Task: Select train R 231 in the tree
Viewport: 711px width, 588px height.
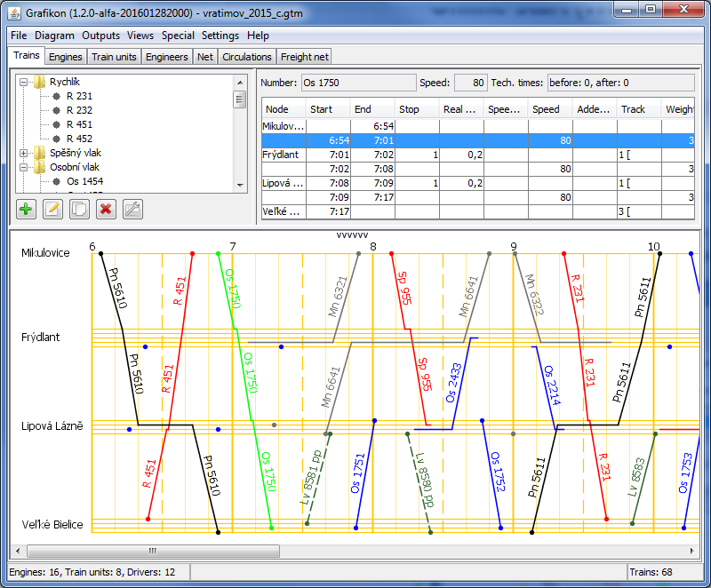Action: click(x=79, y=96)
